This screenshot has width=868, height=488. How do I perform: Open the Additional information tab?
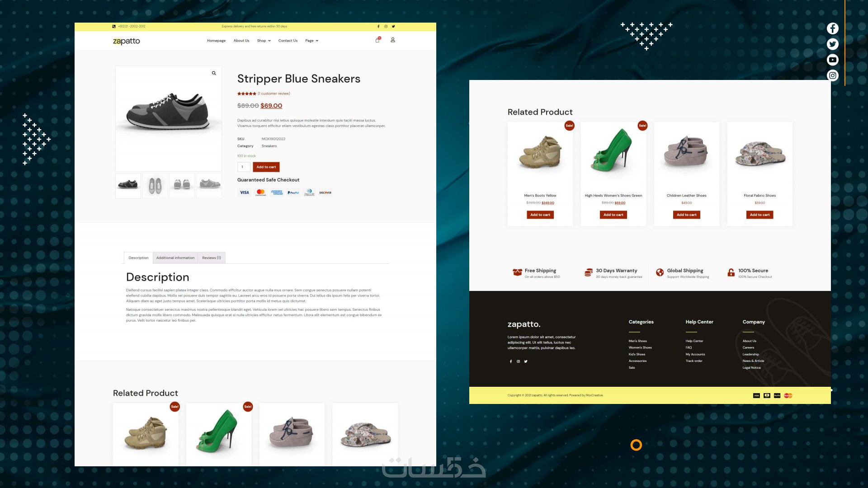coord(175,258)
